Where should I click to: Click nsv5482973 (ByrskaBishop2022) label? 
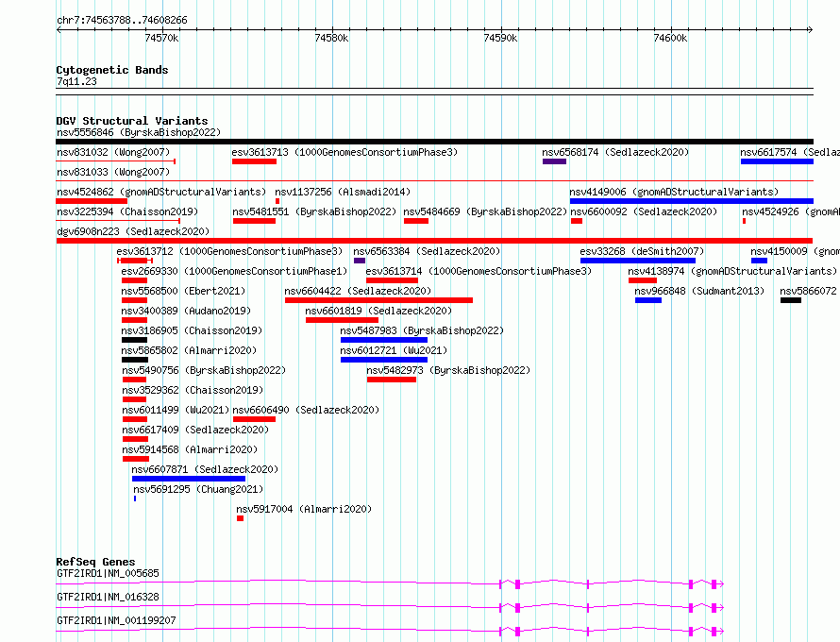pos(448,370)
